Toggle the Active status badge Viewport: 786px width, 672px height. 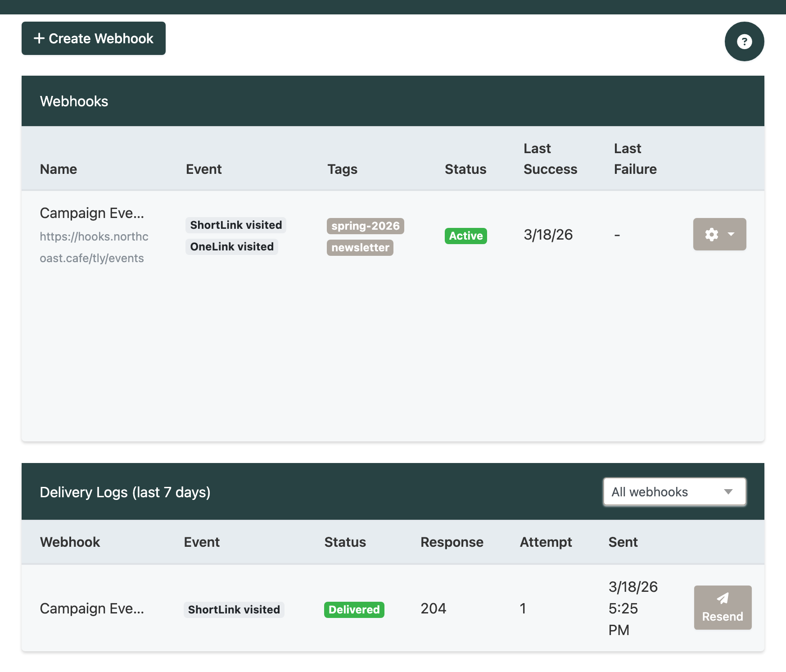tap(465, 236)
